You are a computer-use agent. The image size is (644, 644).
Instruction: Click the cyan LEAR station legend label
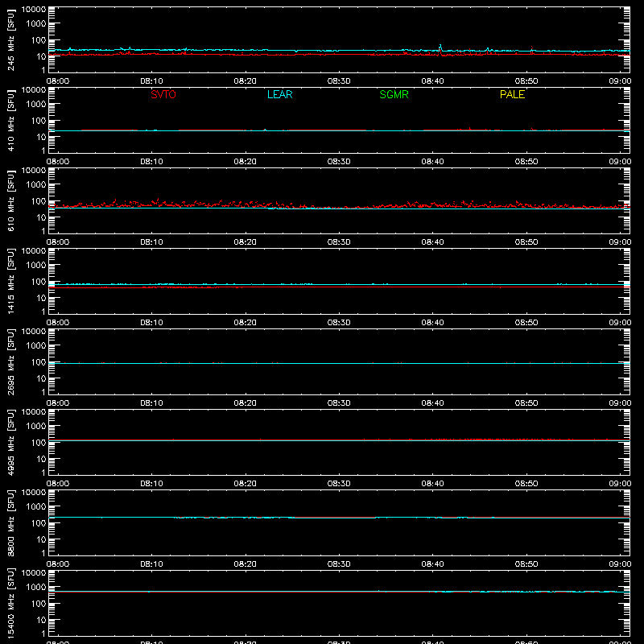279,94
